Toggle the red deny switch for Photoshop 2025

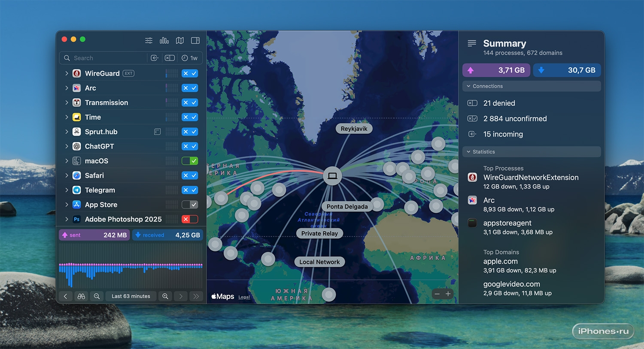190,219
